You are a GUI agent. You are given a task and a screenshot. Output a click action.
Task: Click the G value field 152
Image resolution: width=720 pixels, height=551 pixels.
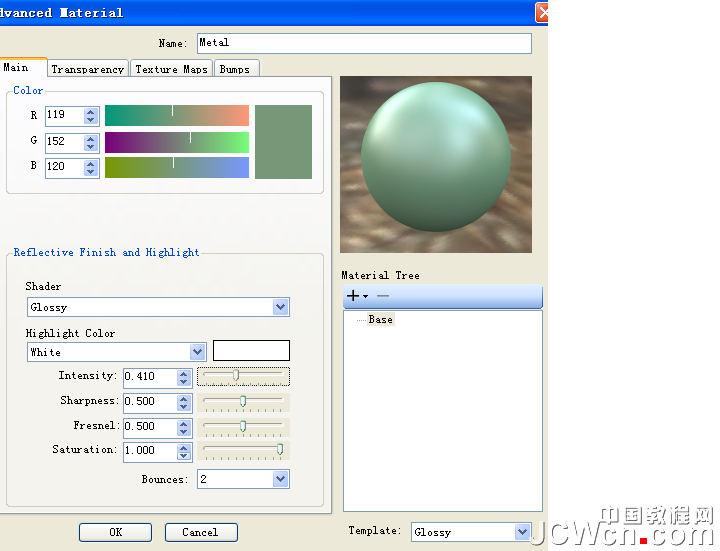tap(65, 142)
